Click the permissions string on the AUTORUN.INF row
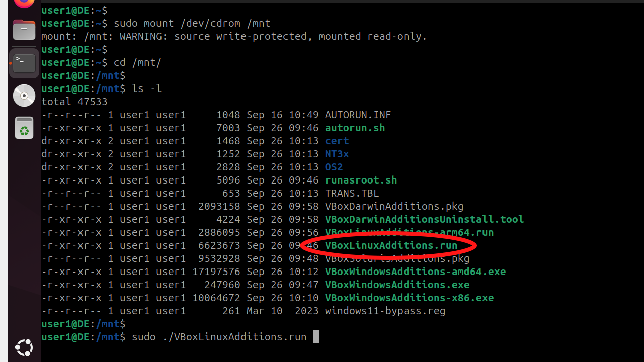Screen dimensions: 644x362 71,115
